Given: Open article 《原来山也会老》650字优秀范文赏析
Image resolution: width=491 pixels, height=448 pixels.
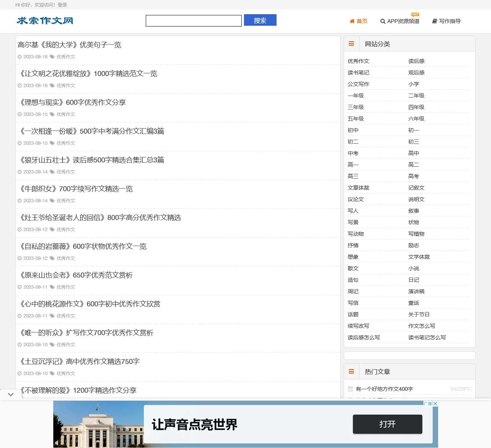Looking at the screenshot, I should [75, 275].
